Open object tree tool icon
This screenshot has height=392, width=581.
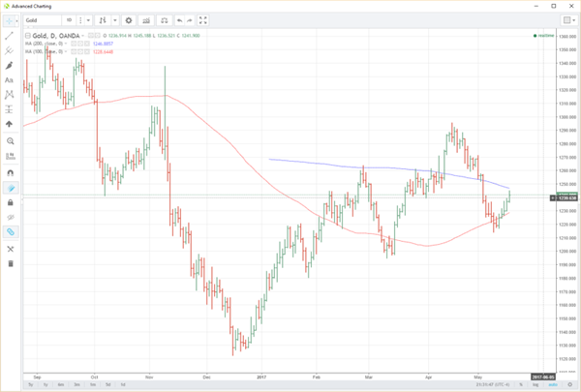(11, 249)
